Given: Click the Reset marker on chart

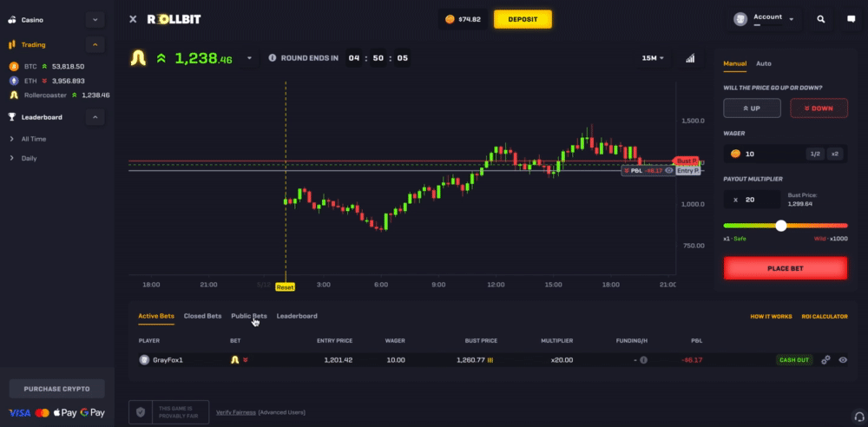Looking at the screenshot, I should click(285, 287).
